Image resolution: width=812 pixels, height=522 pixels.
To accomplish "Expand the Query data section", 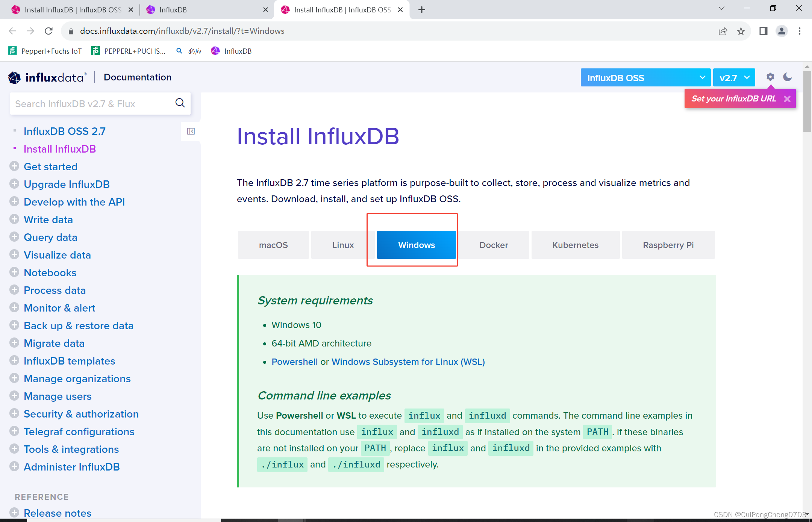I will click(14, 237).
